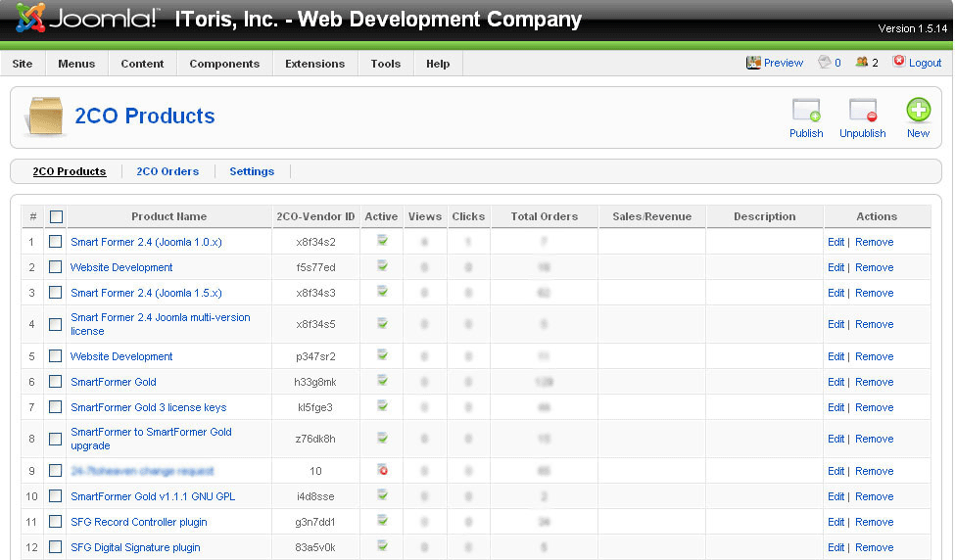Open the Help menu
The height and width of the screenshot is (560, 955).
[x=438, y=64]
